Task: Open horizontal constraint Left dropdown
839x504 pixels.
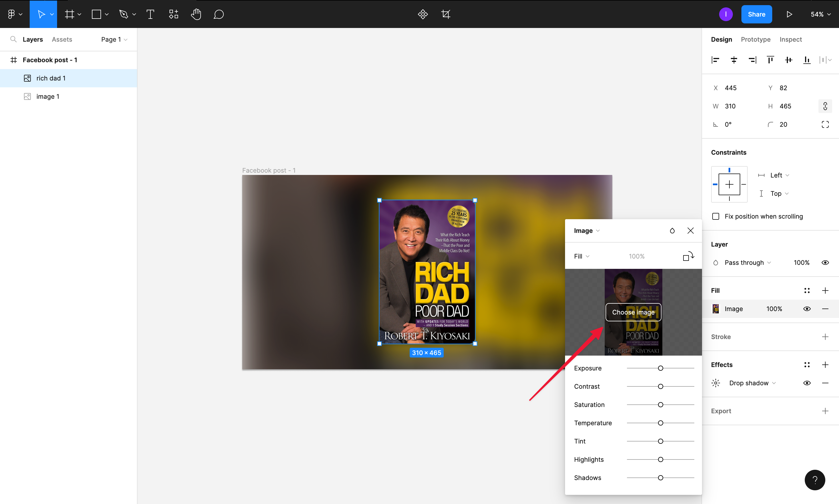Action: click(x=780, y=175)
